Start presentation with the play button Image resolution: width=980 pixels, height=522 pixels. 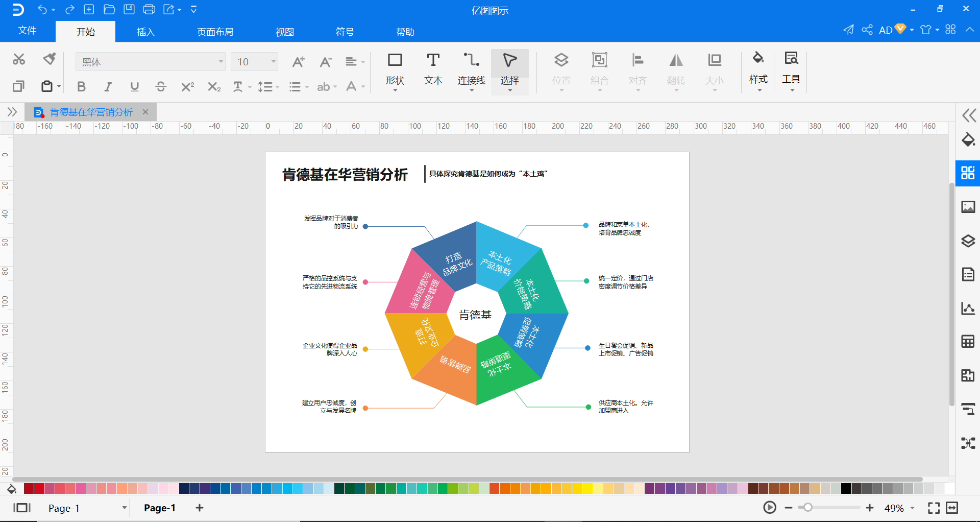[x=770, y=508]
